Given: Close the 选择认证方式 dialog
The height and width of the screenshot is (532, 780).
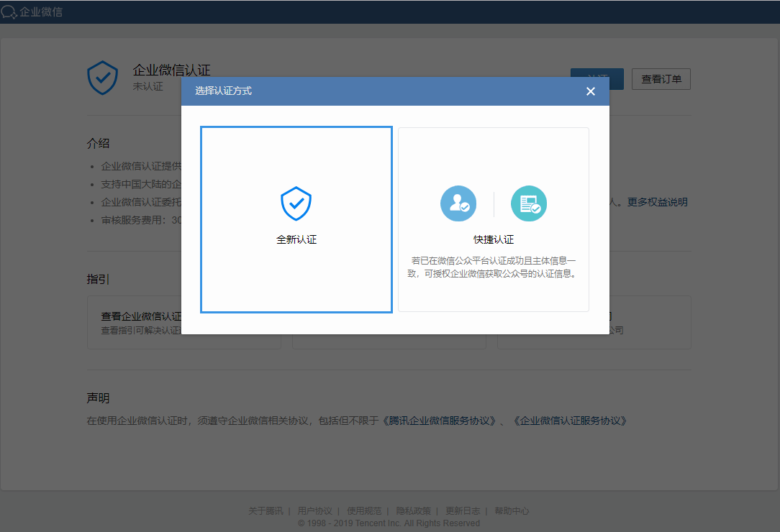Looking at the screenshot, I should 591,91.
